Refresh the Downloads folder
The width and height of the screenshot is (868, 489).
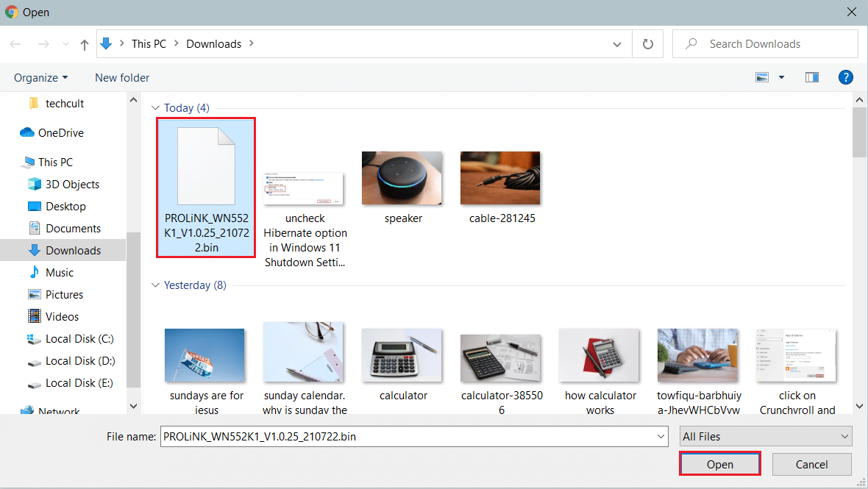[647, 43]
